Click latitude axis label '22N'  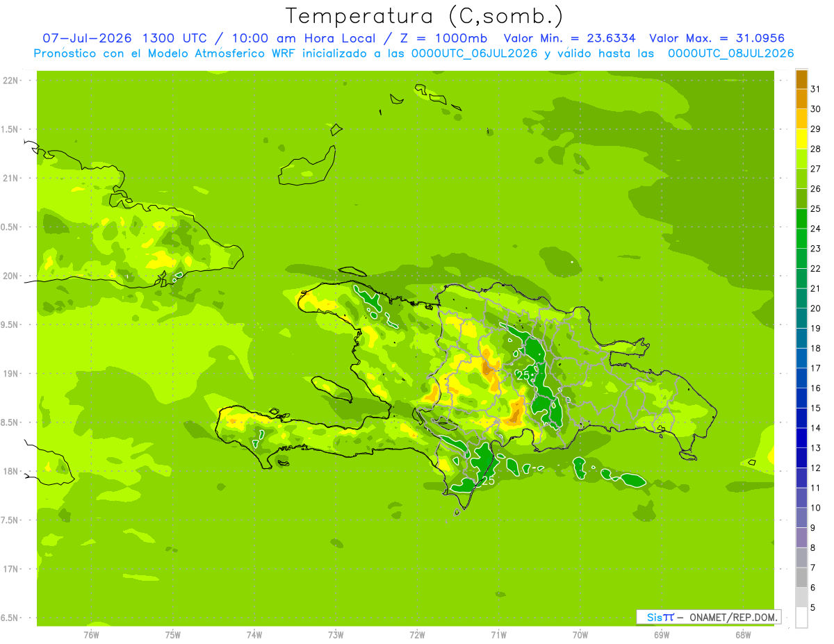(x=10, y=81)
